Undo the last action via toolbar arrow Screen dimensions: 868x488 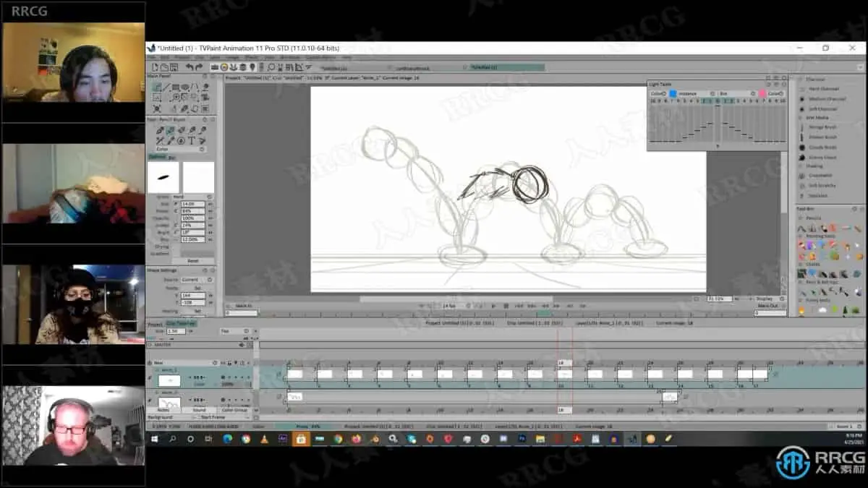tap(190, 67)
